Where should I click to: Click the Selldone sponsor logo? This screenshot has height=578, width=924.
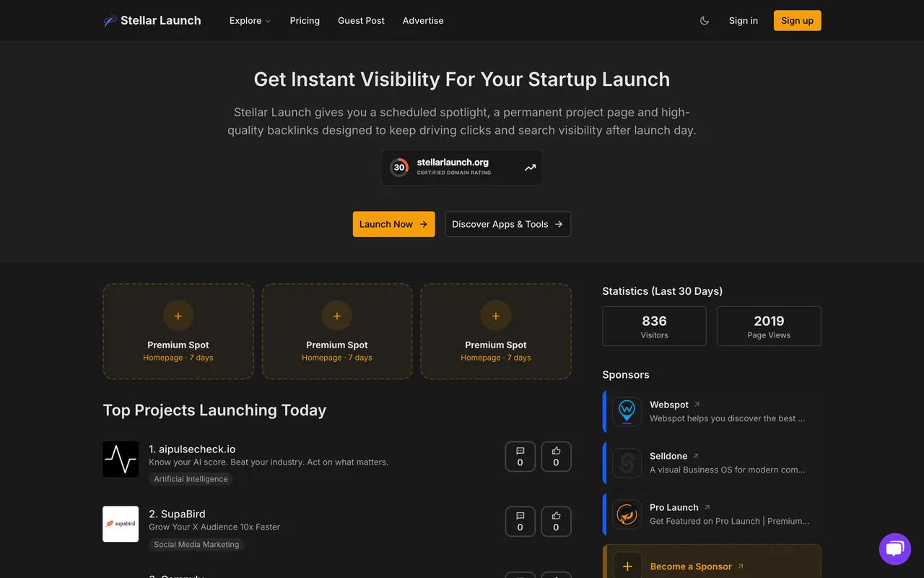tap(627, 463)
